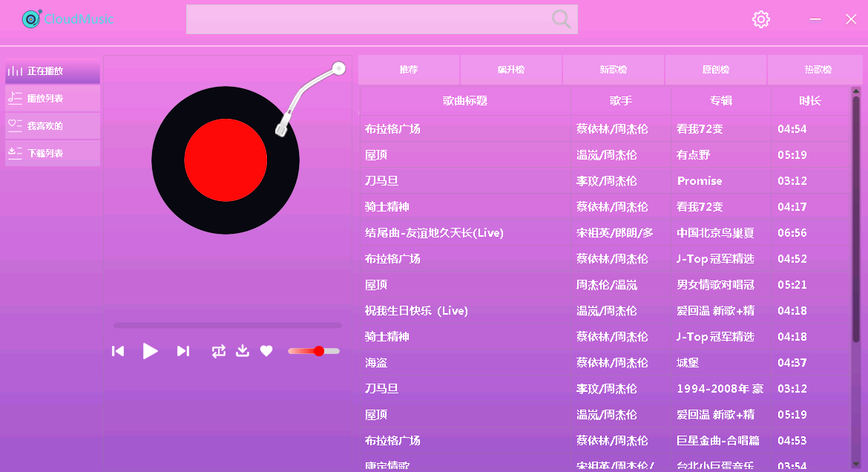The image size is (868, 472).
Task: Play the current song
Action: click(x=150, y=351)
